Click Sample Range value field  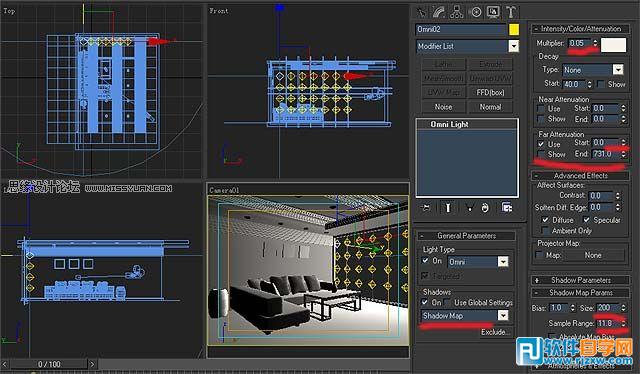click(x=607, y=323)
